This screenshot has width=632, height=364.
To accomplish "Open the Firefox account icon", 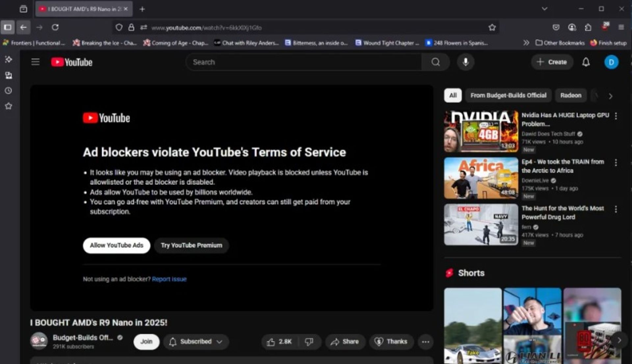I will [x=572, y=27].
